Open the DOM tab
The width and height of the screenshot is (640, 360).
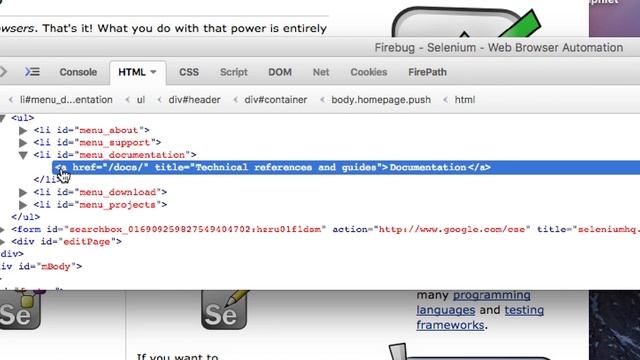[x=280, y=72]
